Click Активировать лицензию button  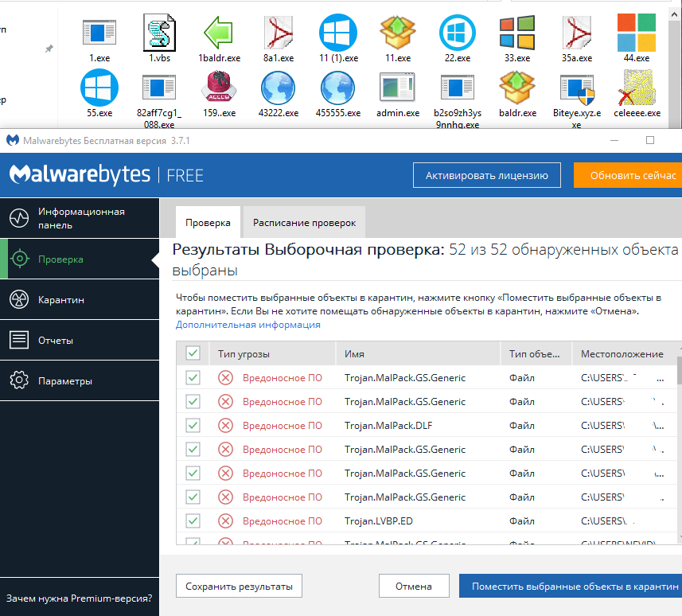tap(487, 175)
